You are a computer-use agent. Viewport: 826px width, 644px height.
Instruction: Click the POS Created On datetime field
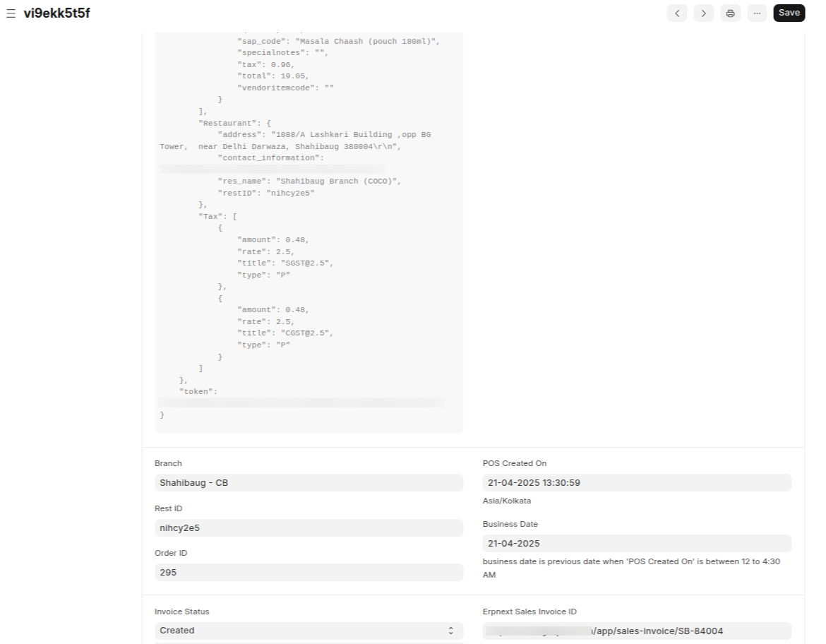pyautogui.click(x=636, y=483)
